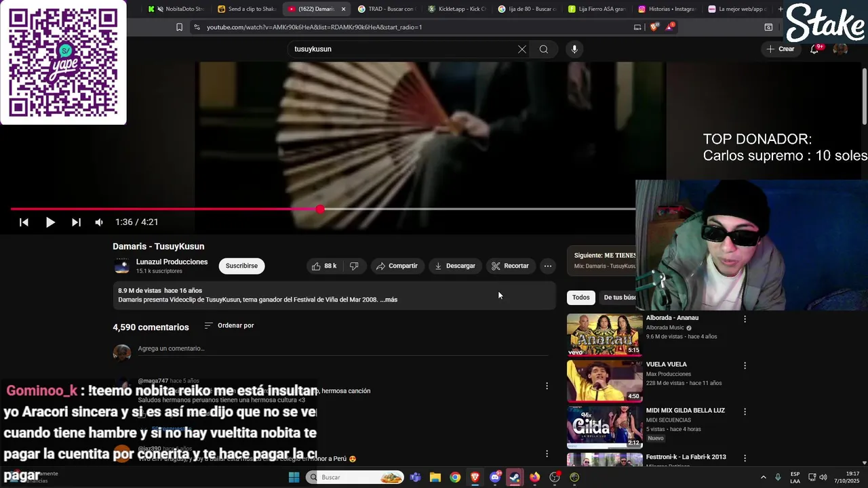Click the magnifier search button
This screenshot has width=868, height=488.
tap(544, 49)
